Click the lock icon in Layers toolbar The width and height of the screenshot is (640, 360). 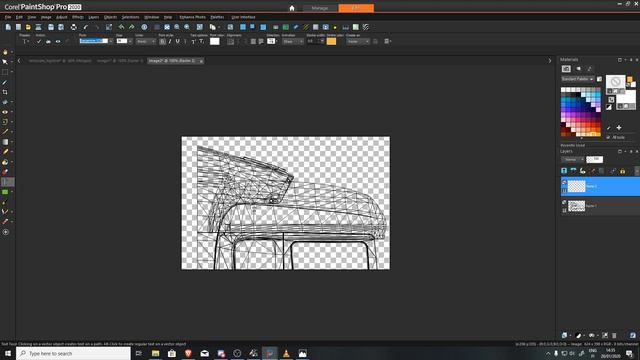point(622,171)
